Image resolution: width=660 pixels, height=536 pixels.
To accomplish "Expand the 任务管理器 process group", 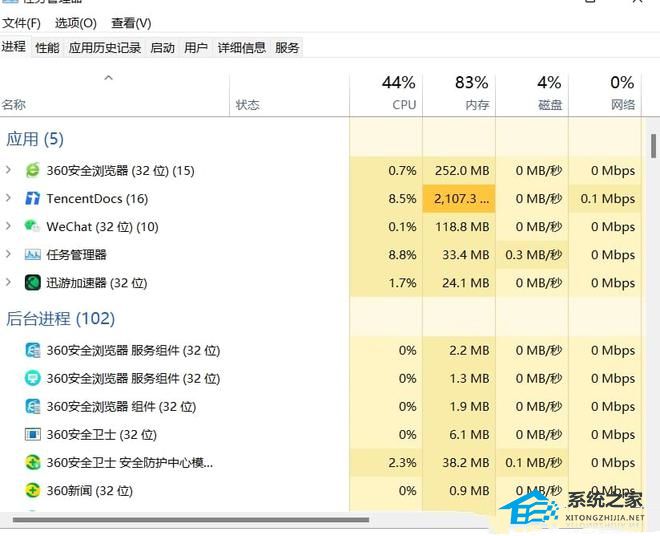I will click(8, 253).
